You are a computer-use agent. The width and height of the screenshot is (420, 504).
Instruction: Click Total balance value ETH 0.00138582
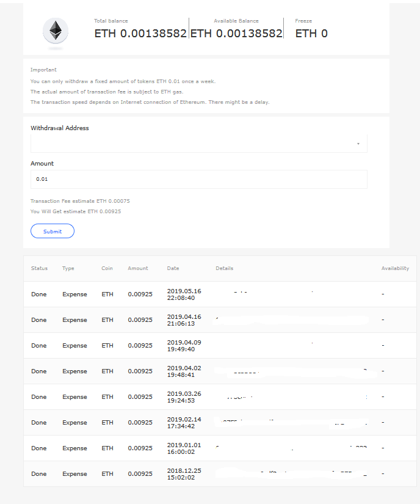pyautogui.click(x=140, y=34)
